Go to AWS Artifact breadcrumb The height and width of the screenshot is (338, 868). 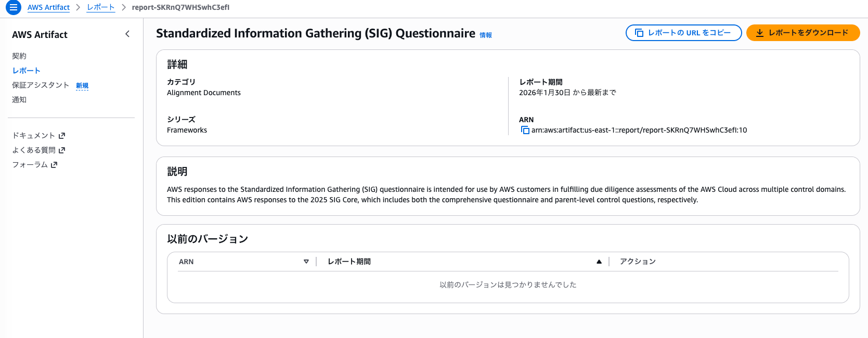point(48,7)
